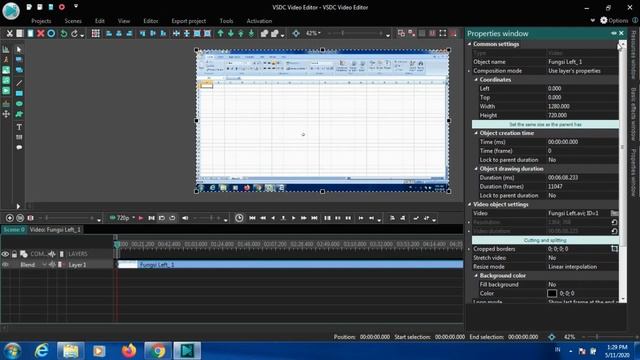Select the speech bubble tooltip tool
Viewport: 640px width, 360px height.
19,147
